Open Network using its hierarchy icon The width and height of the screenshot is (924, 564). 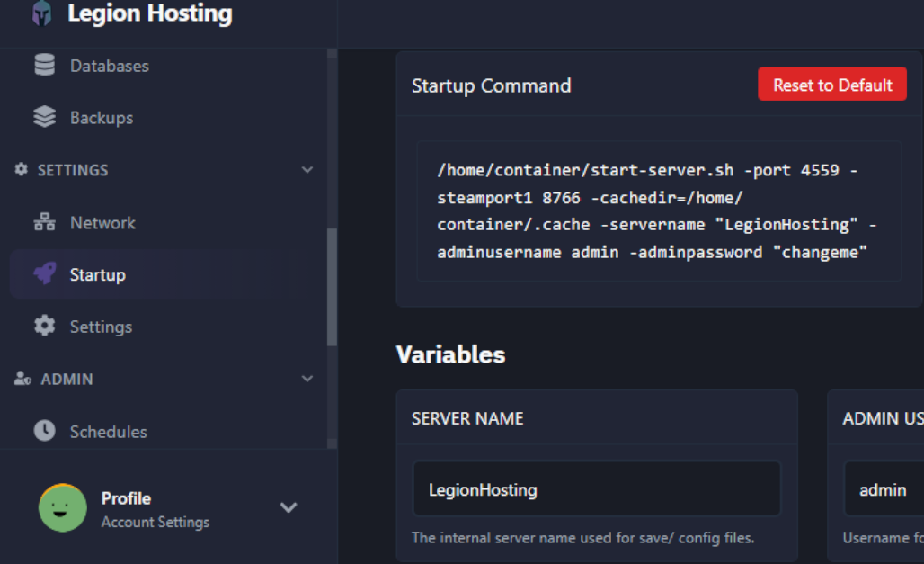pyautogui.click(x=45, y=222)
